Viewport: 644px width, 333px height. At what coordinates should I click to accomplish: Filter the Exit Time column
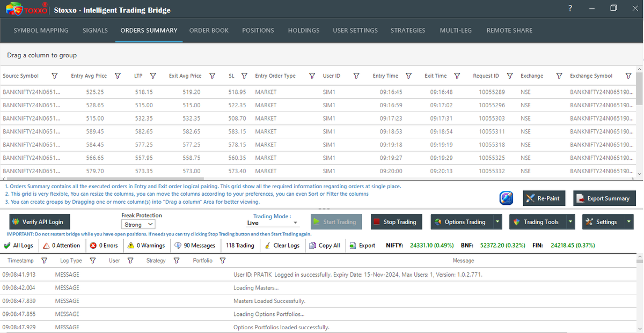[x=457, y=76]
